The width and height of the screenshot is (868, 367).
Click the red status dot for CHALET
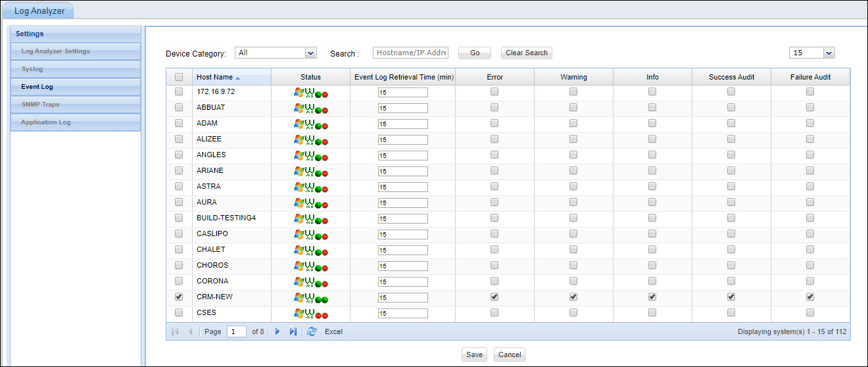[x=325, y=253]
